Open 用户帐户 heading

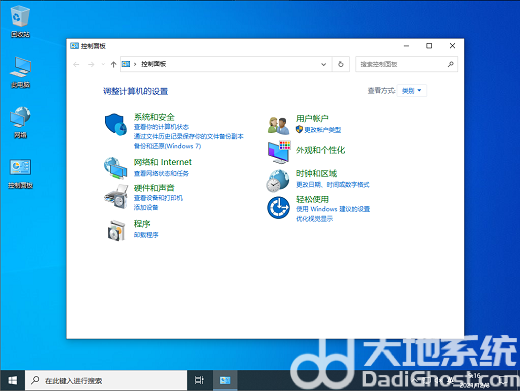click(312, 118)
